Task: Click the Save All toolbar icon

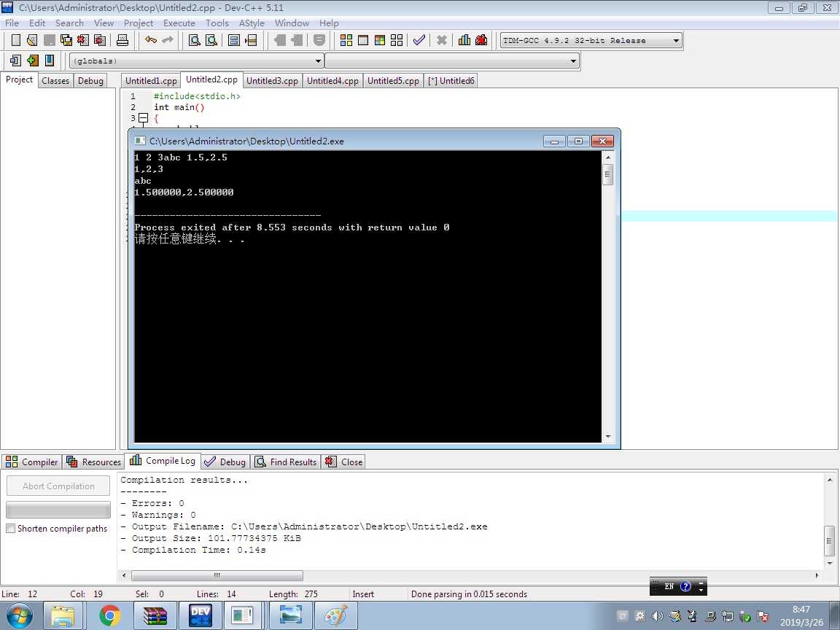Action: click(66, 40)
